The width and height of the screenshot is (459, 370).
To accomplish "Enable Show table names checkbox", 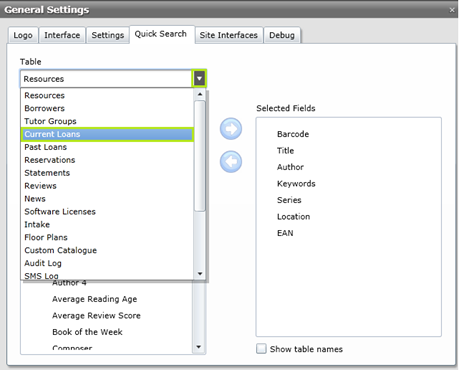I will [261, 349].
